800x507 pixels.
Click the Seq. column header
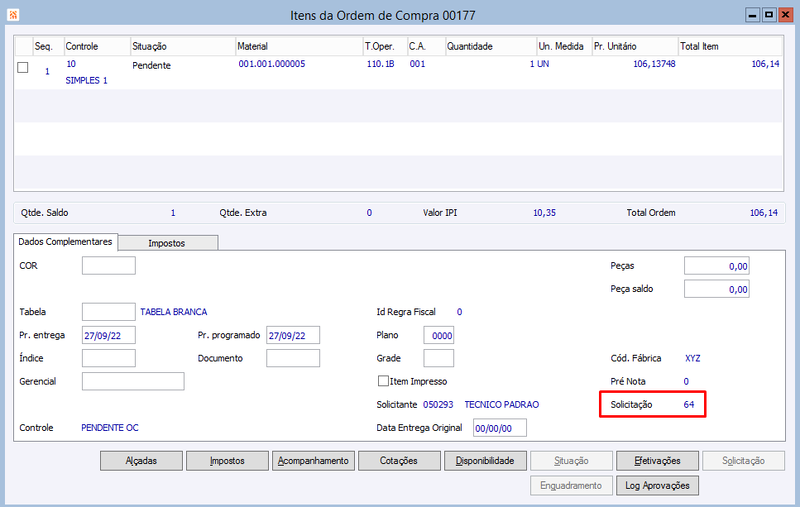point(48,46)
